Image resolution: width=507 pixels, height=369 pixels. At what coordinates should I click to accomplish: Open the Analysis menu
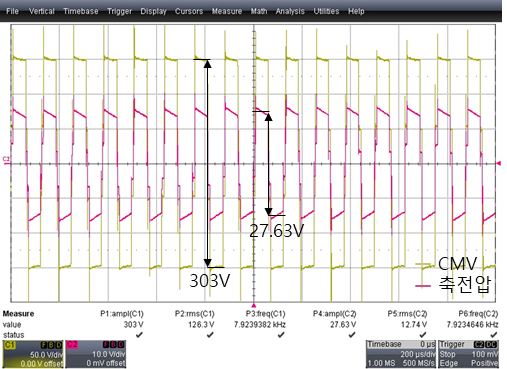pos(290,11)
